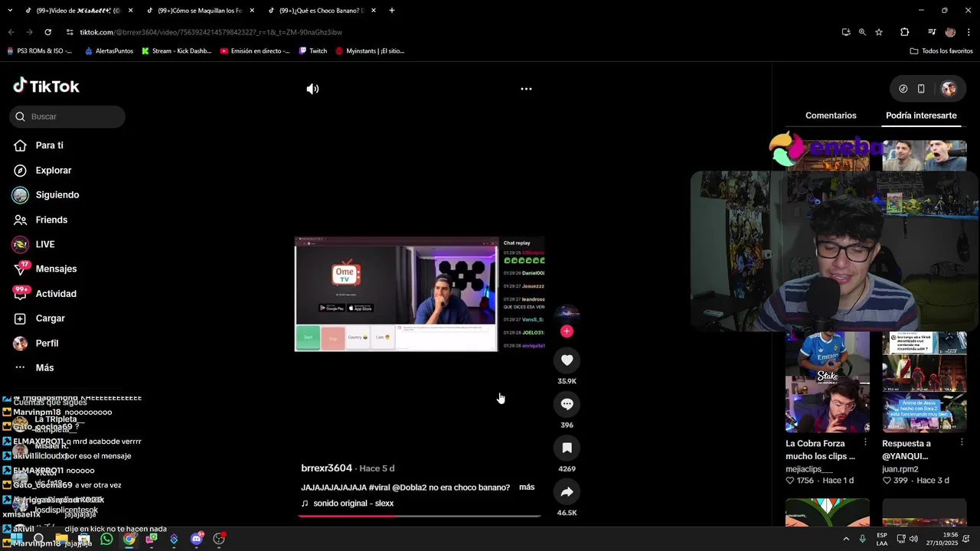This screenshot has height=551, width=980.
Task: Open options for Respuesta a @YANQUI card
Action: pos(962,442)
